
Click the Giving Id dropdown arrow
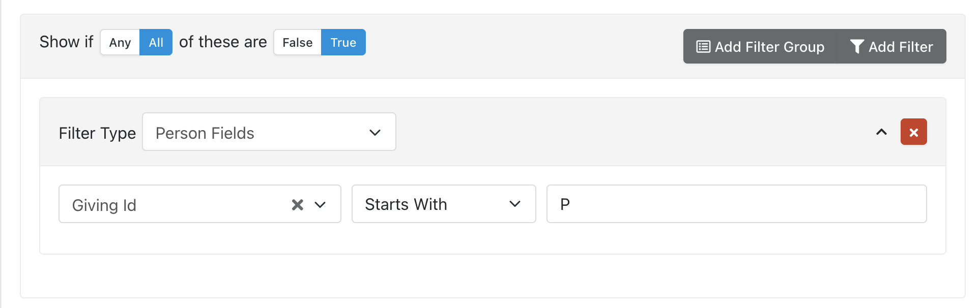click(320, 205)
